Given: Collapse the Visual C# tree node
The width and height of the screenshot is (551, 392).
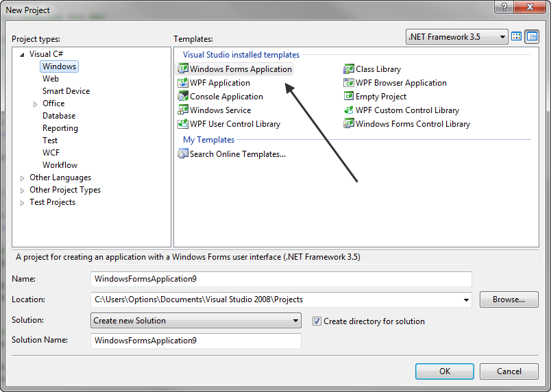Looking at the screenshot, I should point(22,54).
